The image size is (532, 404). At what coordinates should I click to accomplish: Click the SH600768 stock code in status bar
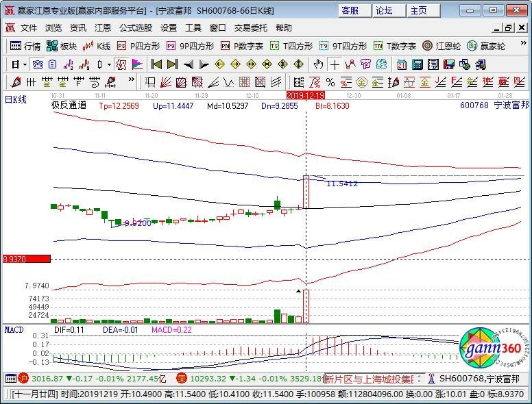tap(461, 378)
